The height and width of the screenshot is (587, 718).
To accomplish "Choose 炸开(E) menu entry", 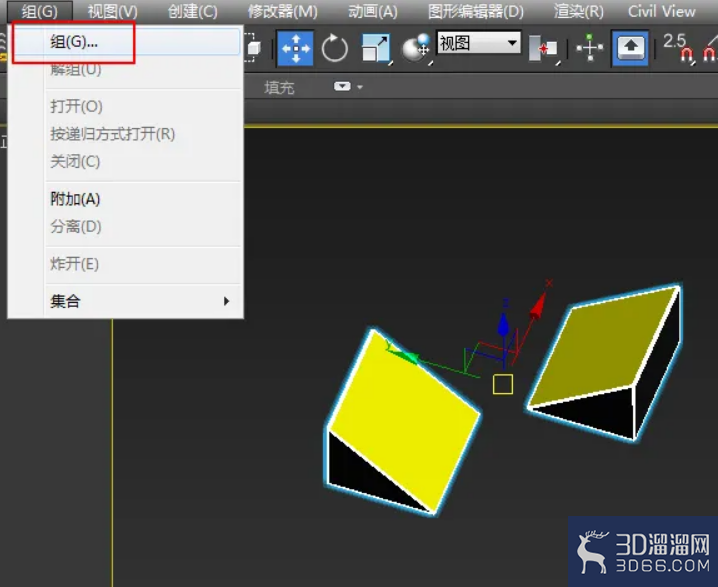I will click(x=126, y=264).
